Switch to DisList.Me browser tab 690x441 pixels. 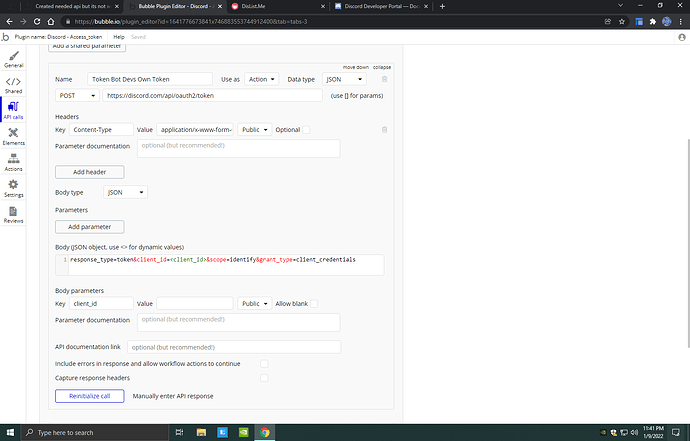click(278, 6)
